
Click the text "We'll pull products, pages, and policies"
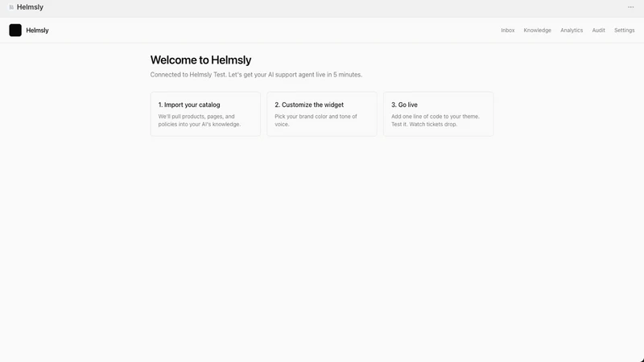point(199,120)
